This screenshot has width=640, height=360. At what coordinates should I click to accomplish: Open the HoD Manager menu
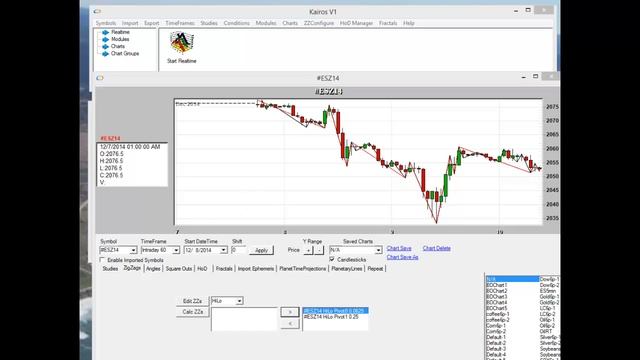pyautogui.click(x=356, y=23)
